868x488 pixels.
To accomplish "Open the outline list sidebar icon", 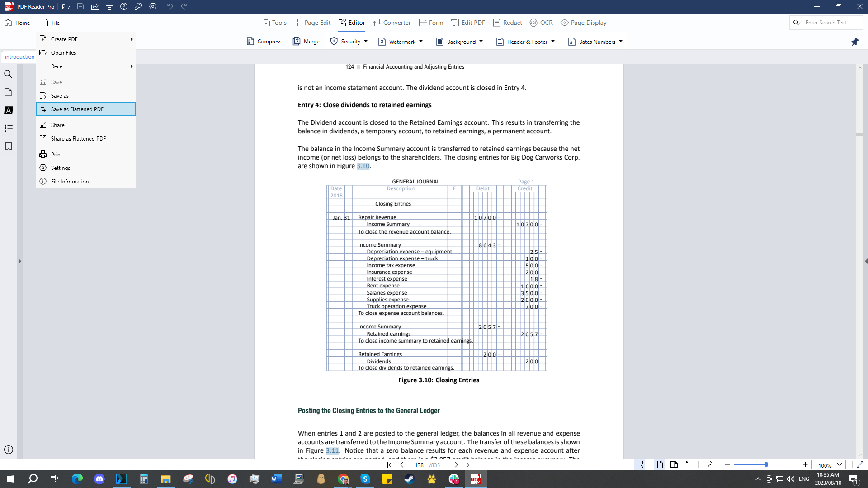I will pyautogui.click(x=8, y=128).
